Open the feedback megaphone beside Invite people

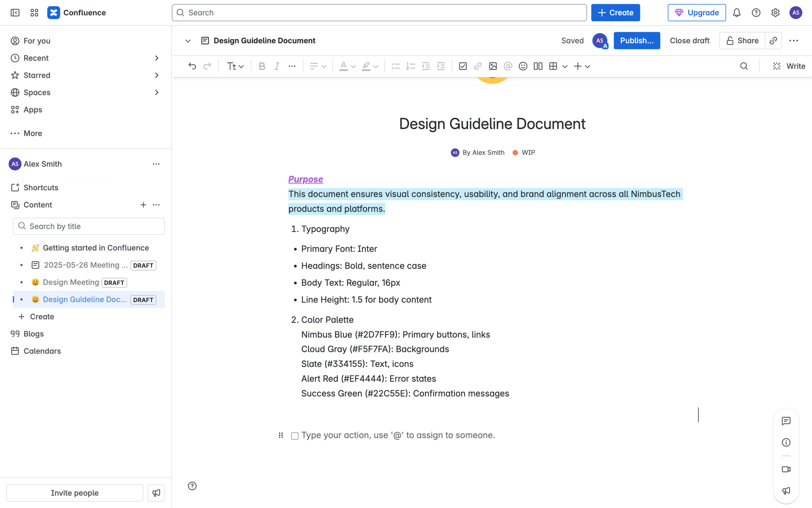point(156,493)
